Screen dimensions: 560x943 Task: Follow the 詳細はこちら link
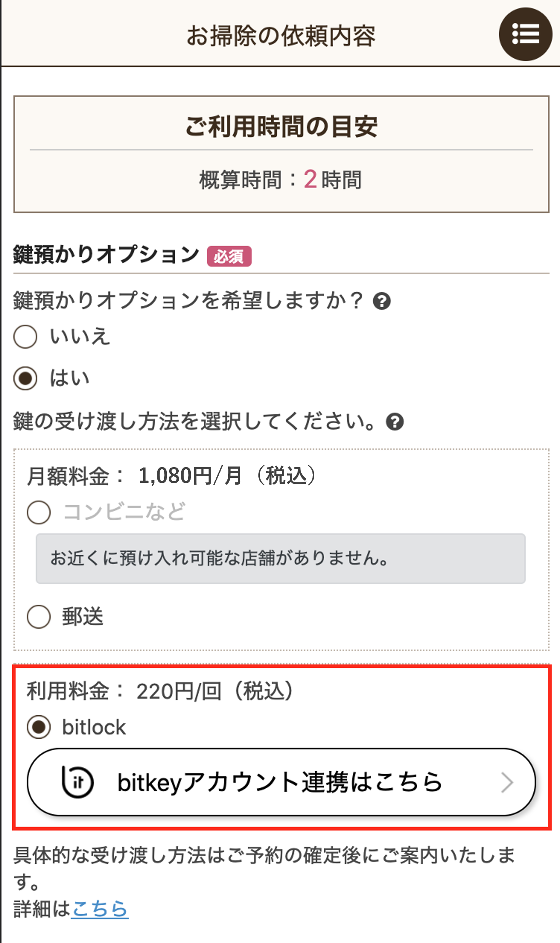pos(100,909)
